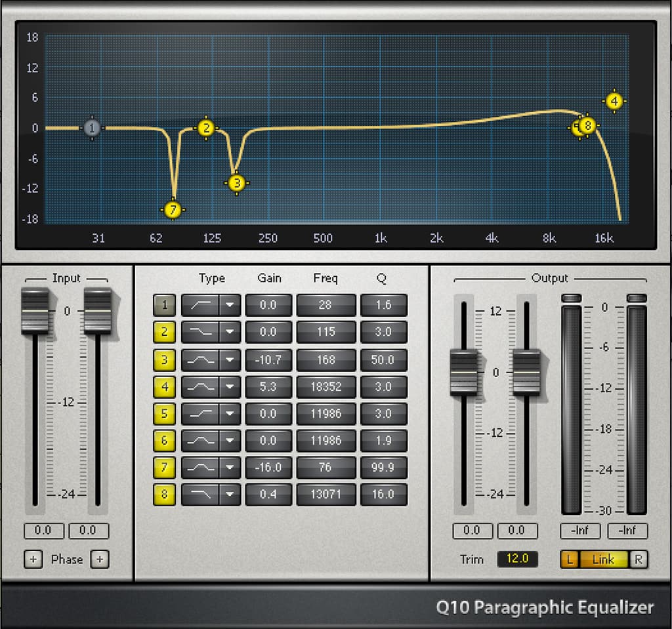Open band 5 filter type dropdown
The height and width of the screenshot is (629, 672).
pyautogui.click(x=230, y=413)
